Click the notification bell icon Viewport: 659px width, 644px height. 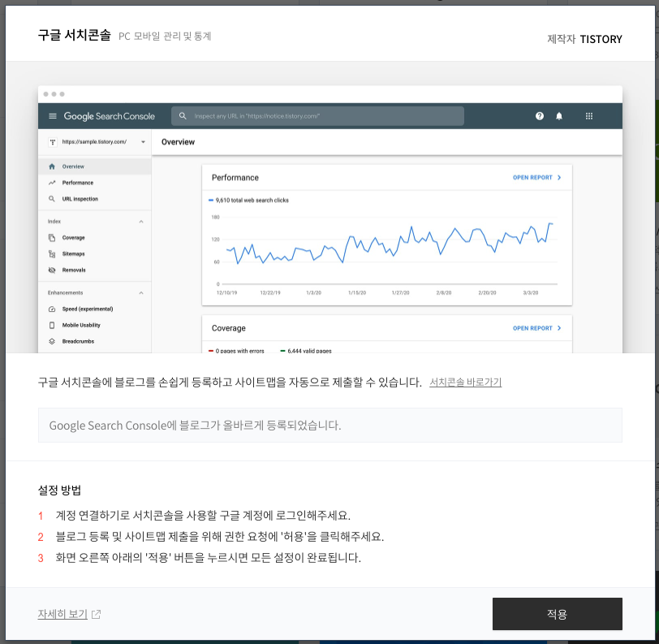point(559,116)
